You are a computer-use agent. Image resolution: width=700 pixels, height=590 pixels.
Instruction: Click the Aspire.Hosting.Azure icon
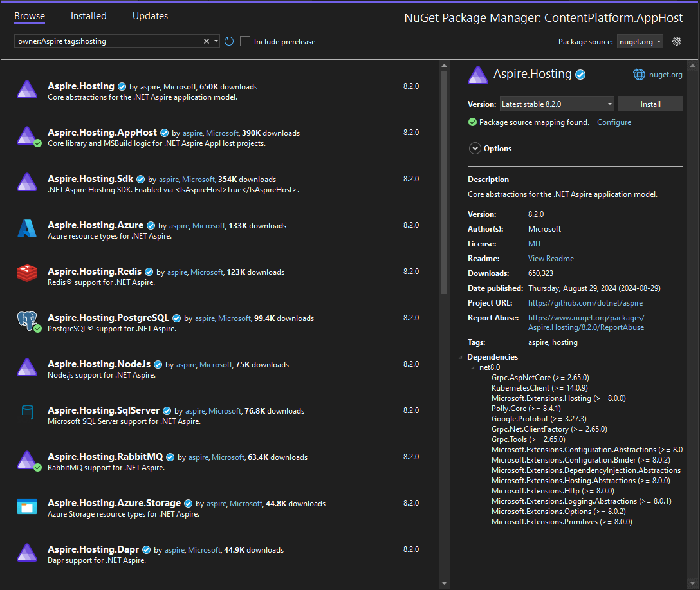(26, 226)
